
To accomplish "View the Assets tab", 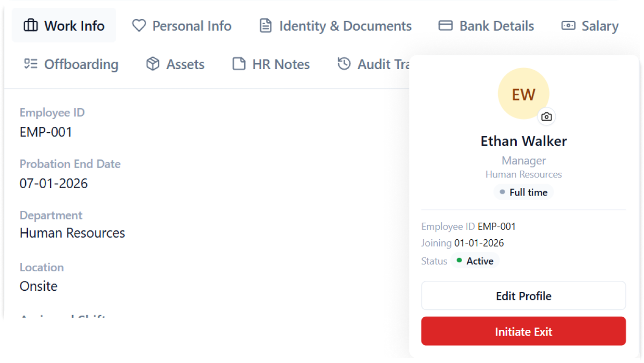I will pos(175,64).
